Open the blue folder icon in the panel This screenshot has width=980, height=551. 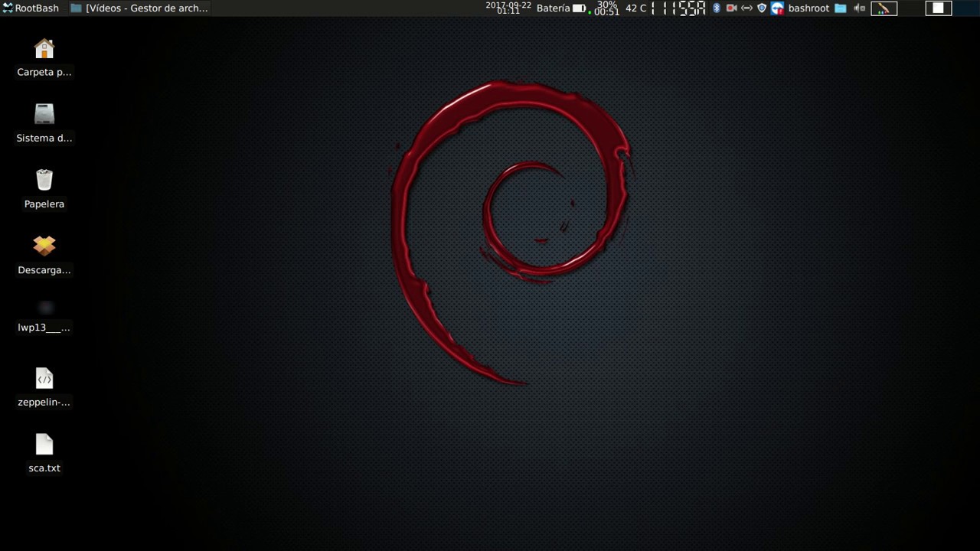841,8
